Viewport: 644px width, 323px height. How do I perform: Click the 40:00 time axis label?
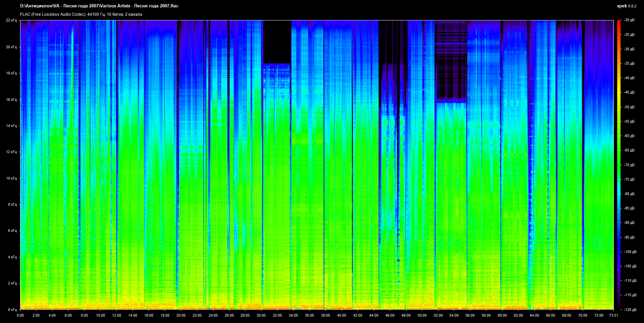click(341, 315)
